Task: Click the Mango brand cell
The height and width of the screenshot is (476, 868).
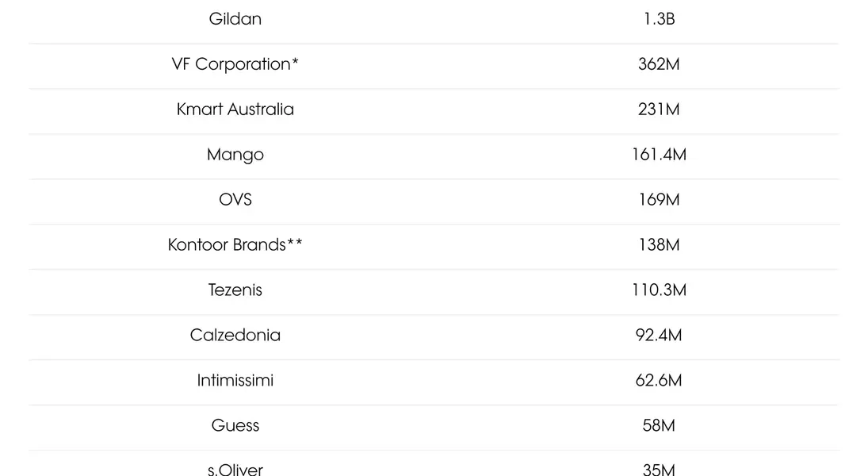Action: 235,155
